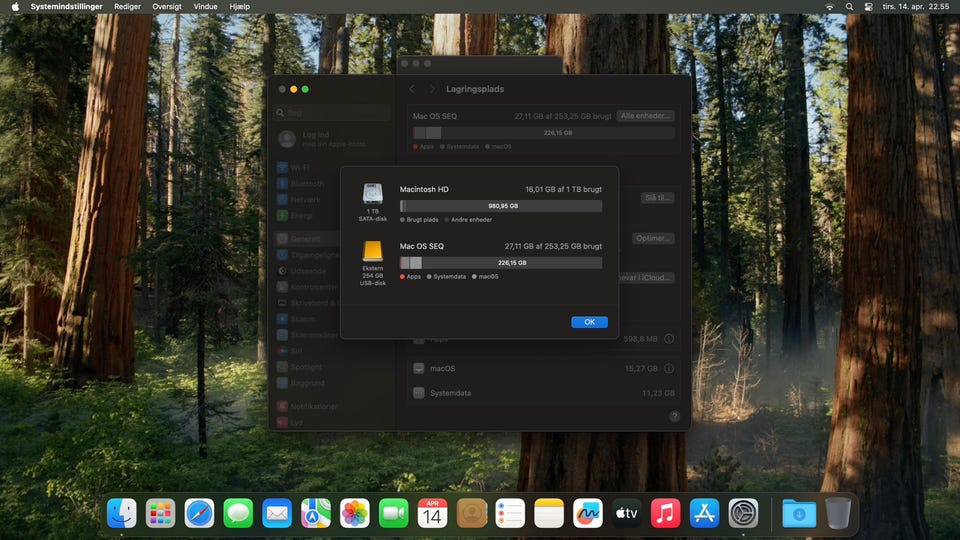Open the Oversigt menu
The image size is (960, 540).
coord(167,6)
